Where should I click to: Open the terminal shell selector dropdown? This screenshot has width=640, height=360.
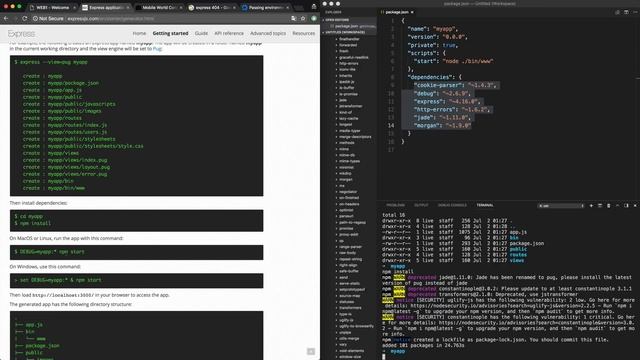[561, 206]
